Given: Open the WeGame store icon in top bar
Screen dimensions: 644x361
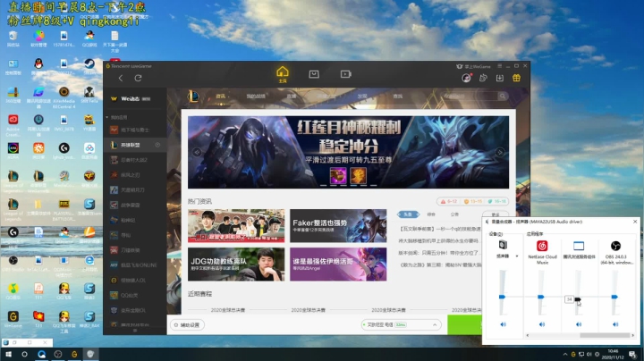Looking at the screenshot, I should [314, 74].
